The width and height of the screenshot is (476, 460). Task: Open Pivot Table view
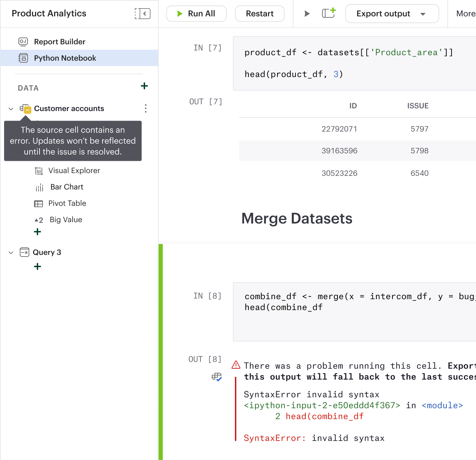[x=67, y=203]
